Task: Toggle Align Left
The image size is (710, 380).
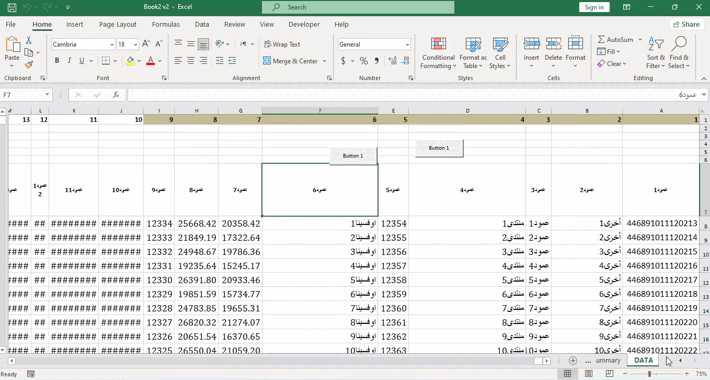Action: tap(178, 61)
